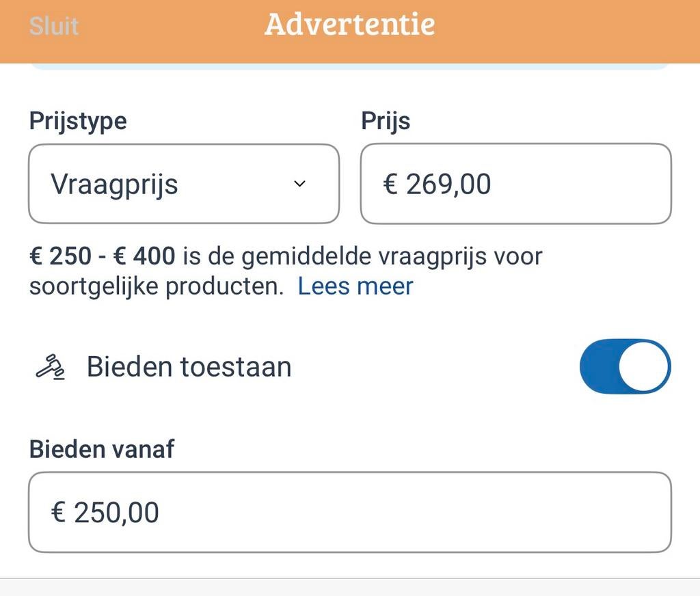Click the € 250 - € 400 price range text

click(103, 256)
